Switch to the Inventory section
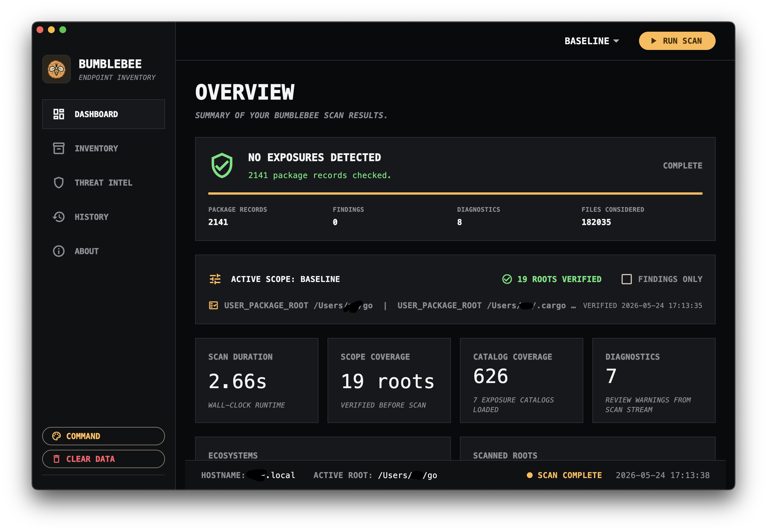Viewport: 767px width, 532px height. [104, 148]
